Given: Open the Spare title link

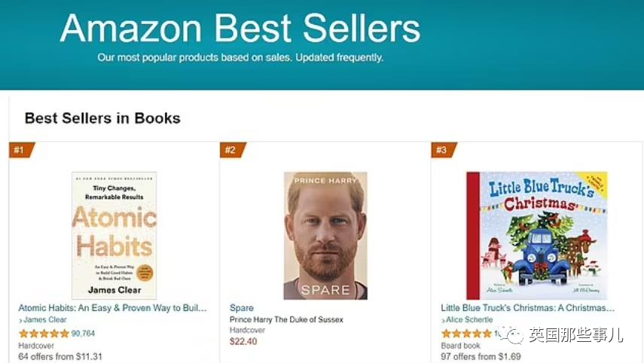Looking at the screenshot, I should click(x=242, y=308).
